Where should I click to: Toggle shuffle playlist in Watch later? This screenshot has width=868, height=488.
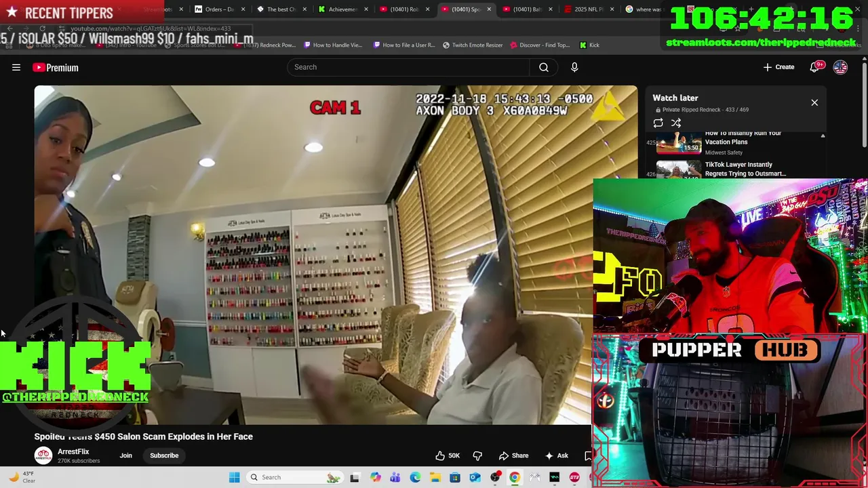pyautogui.click(x=676, y=123)
